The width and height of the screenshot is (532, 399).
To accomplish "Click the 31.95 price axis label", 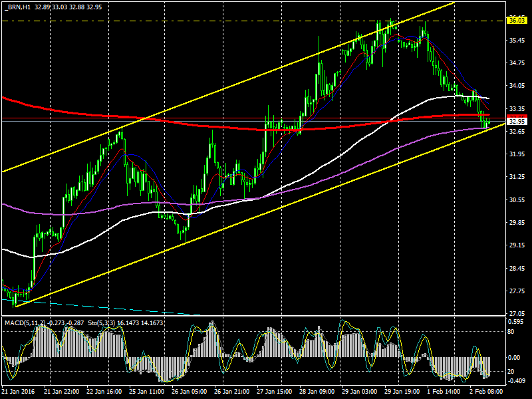I will point(517,154).
